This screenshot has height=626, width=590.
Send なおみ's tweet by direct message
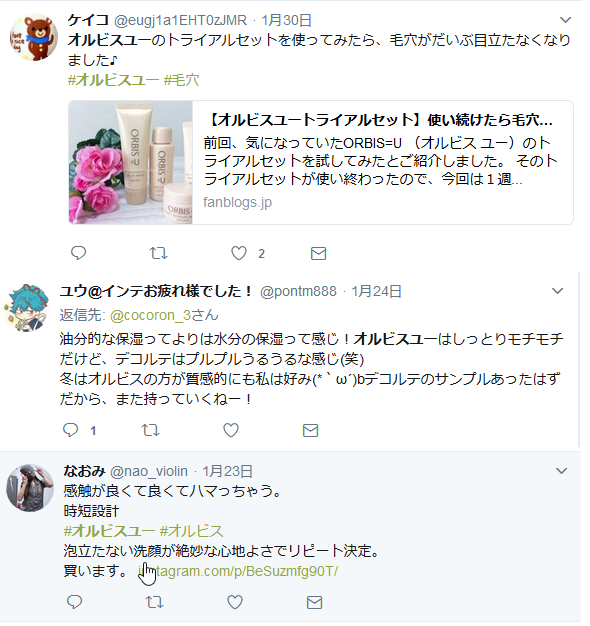coord(315,602)
